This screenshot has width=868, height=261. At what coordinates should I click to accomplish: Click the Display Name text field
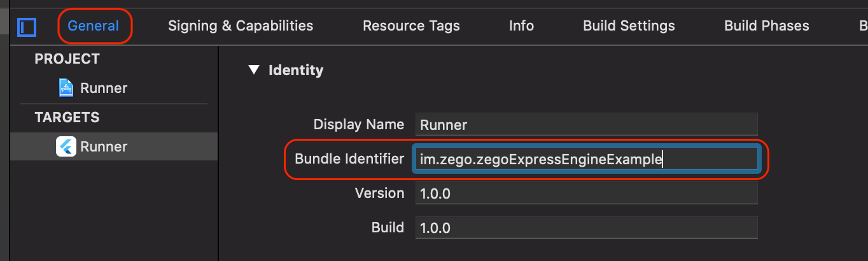coord(585,125)
